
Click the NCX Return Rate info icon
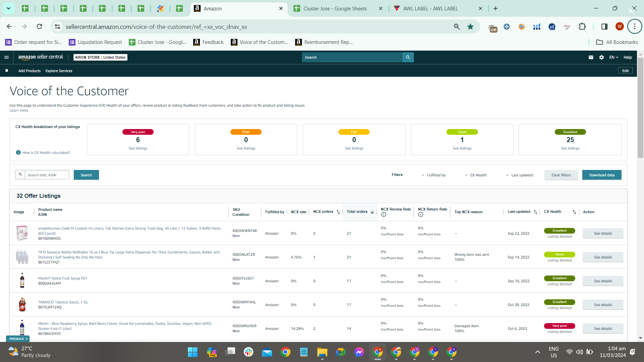[x=421, y=215]
